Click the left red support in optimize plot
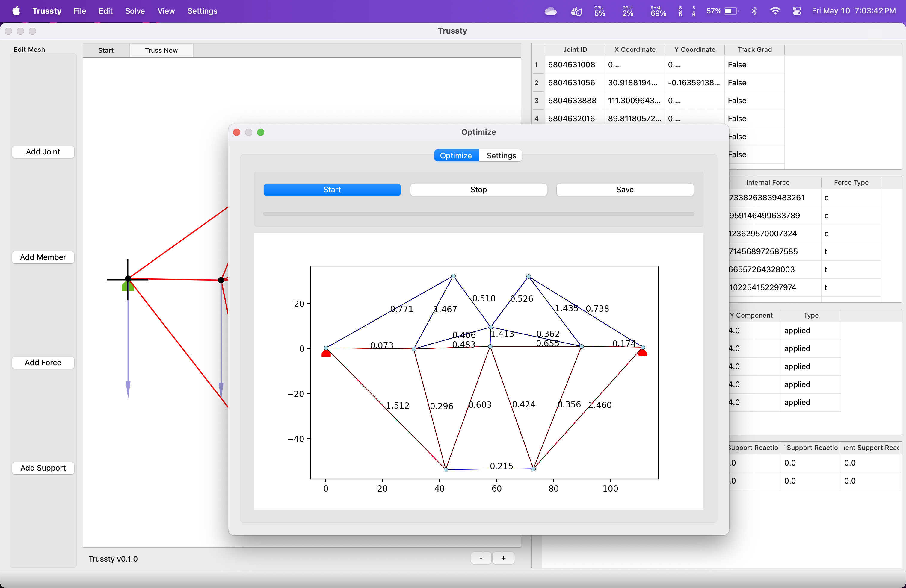Image resolution: width=906 pixels, height=588 pixels. pos(326,353)
